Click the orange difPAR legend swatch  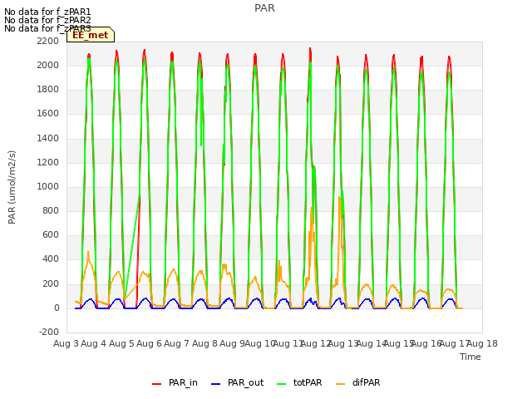[x=340, y=384]
